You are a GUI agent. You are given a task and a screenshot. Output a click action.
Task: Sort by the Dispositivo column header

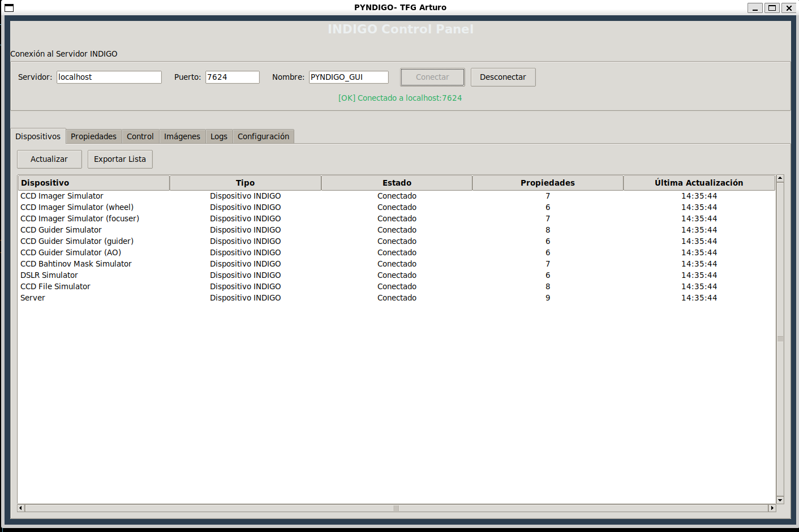(x=94, y=183)
